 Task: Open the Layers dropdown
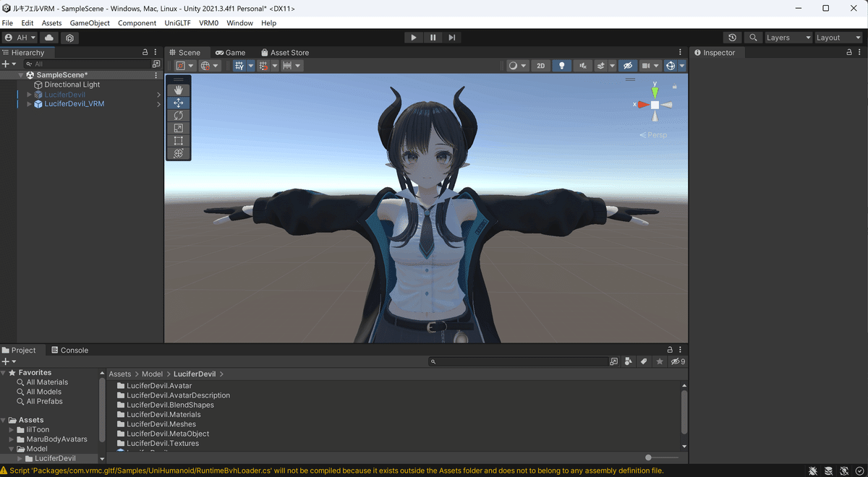click(788, 38)
